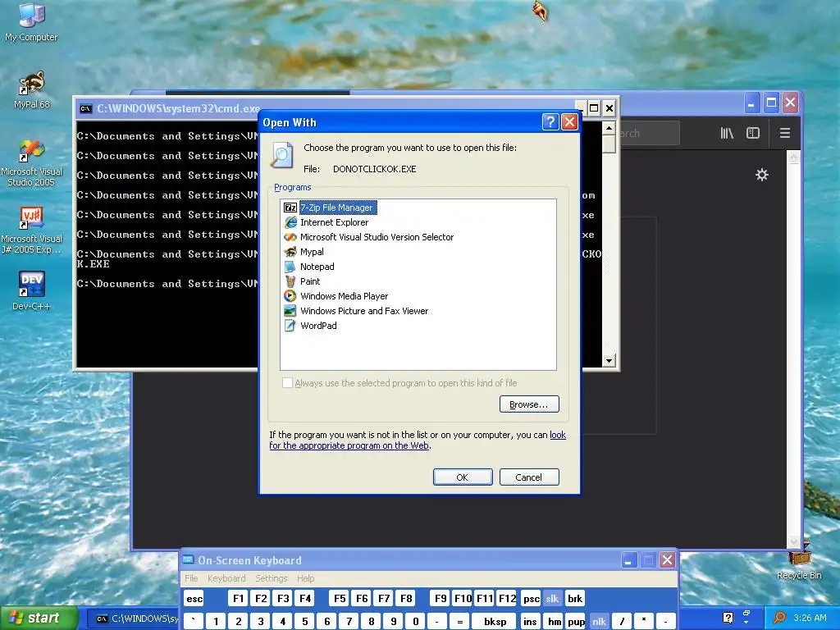Open Help menu in On-Screen Keyboard

[x=305, y=578]
